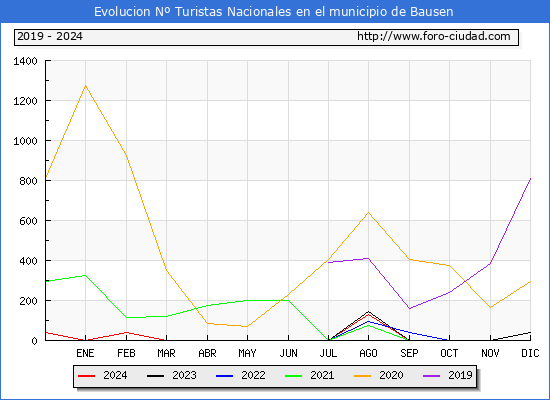Click the ABR month axis label
550x400 pixels.
point(207,353)
